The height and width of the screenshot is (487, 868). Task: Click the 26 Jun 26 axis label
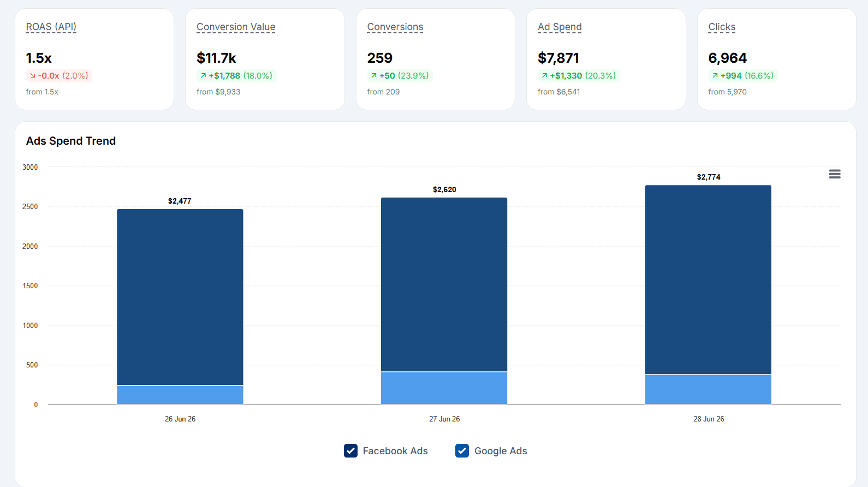180,419
